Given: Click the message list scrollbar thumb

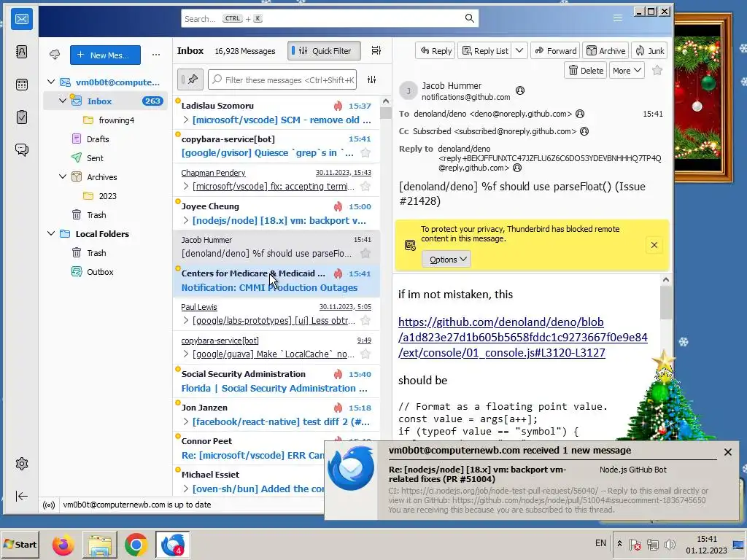Looking at the screenshot, I should pos(385,112).
